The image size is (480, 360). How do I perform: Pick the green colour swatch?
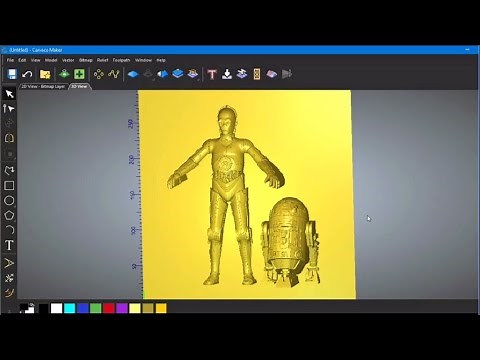[x=96, y=308]
